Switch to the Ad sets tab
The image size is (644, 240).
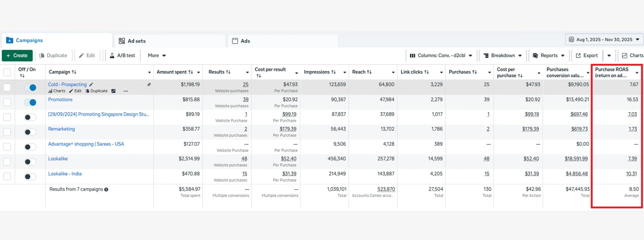point(132,41)
